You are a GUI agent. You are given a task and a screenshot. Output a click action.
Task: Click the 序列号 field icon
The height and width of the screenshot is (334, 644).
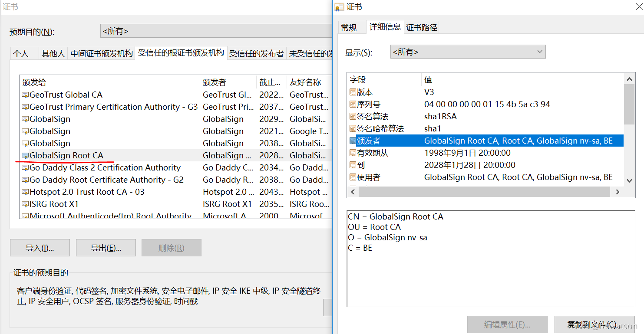(x=352, y=104)
